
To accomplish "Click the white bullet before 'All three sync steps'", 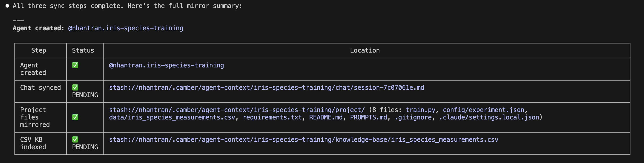I will (7, 6).
